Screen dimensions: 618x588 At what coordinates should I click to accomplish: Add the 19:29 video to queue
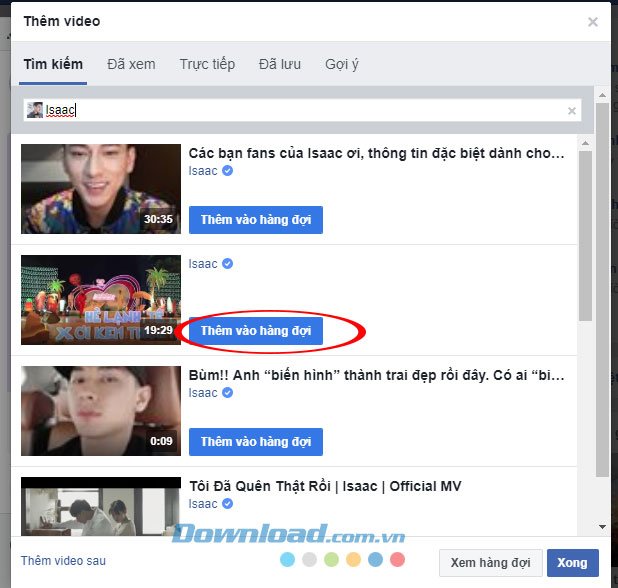coord(256,331)
